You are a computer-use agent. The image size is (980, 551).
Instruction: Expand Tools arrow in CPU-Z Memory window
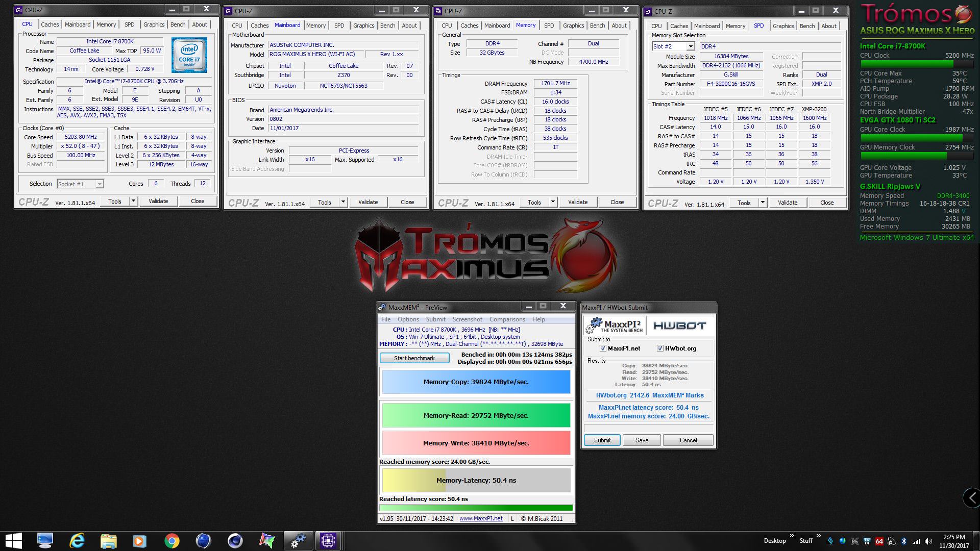point(553,202)
